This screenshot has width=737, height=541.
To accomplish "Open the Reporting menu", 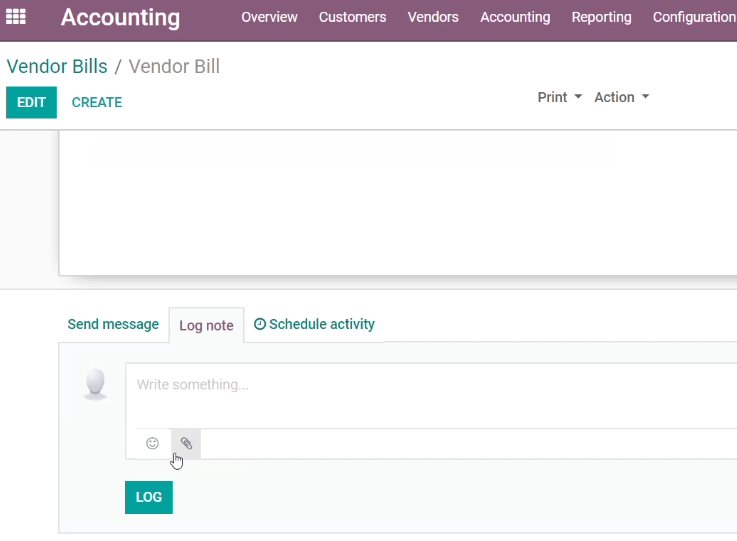I will click(x=601, y=17).
